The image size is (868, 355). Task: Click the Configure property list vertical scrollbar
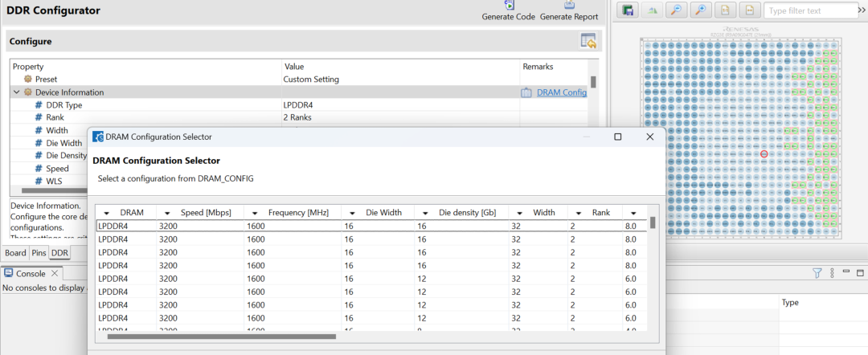(593, 82)
